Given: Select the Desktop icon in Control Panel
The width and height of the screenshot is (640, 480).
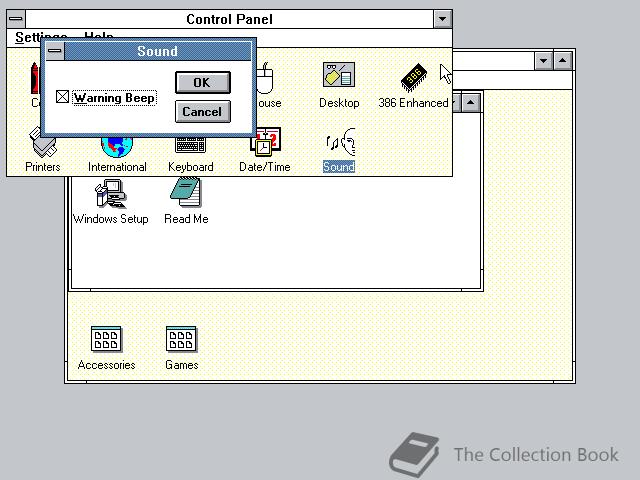Looking at the screenshot, I should (x=339, y=75).
